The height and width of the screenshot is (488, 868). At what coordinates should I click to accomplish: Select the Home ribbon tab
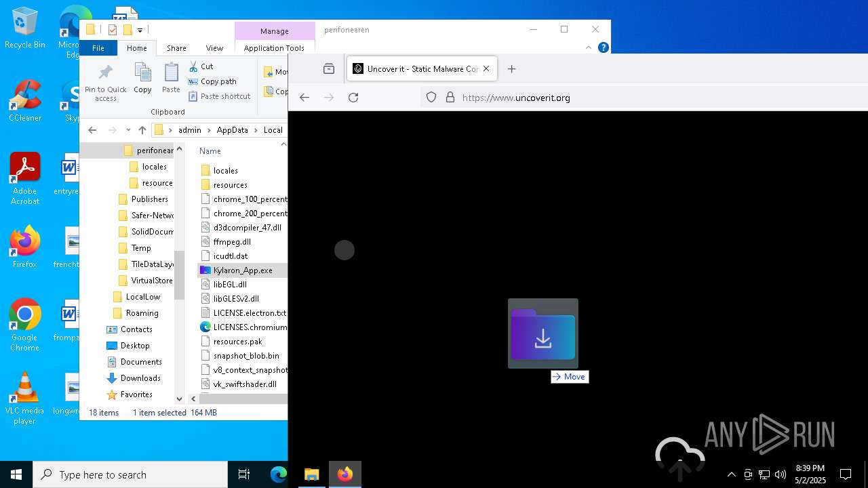click(136, 48)
